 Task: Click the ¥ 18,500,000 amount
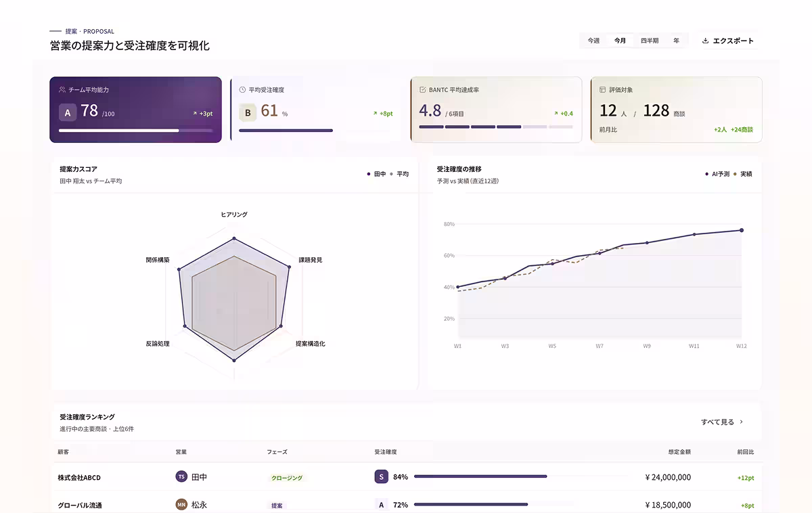(668, 505)
